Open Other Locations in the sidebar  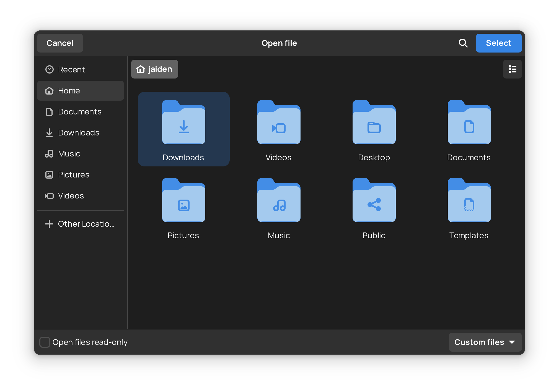tap(81, 224)
